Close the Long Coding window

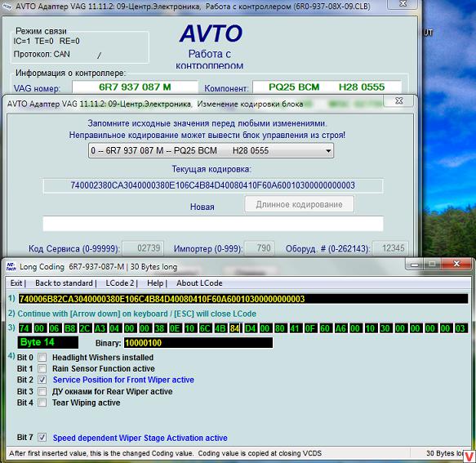[x=456, y=264]
